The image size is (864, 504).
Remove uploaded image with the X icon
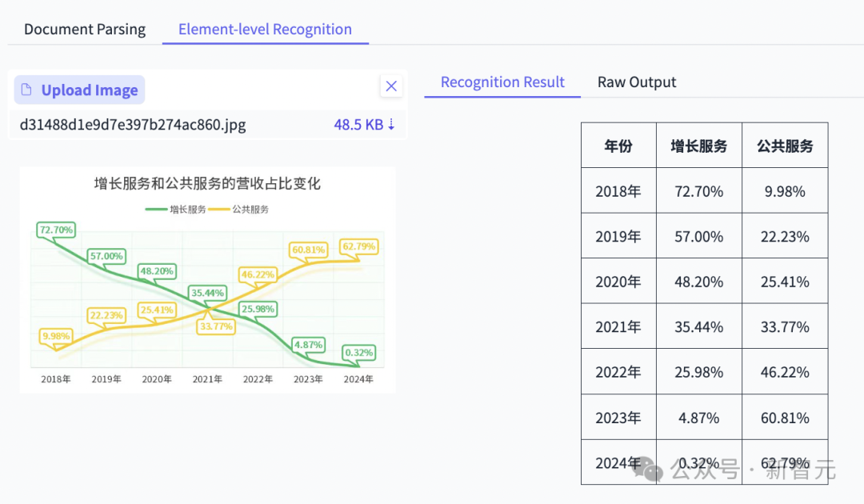point(391,86)
